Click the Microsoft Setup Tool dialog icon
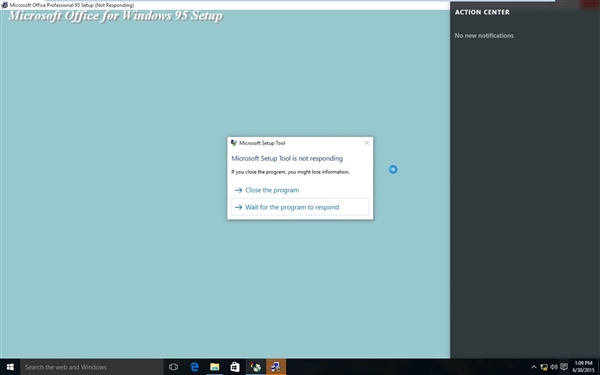Image resolution: width=600 pixels, height=375 pixels. click(x=234, y=143)
